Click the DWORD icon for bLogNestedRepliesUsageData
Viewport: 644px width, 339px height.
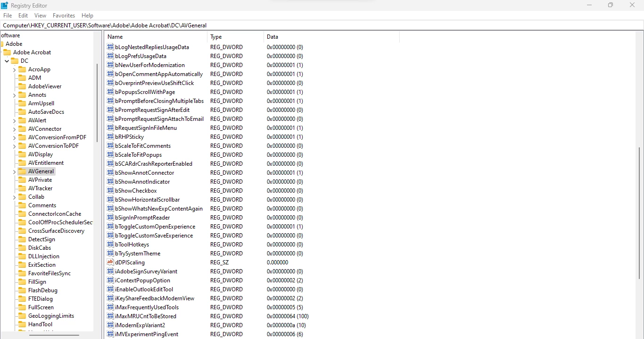110,47
